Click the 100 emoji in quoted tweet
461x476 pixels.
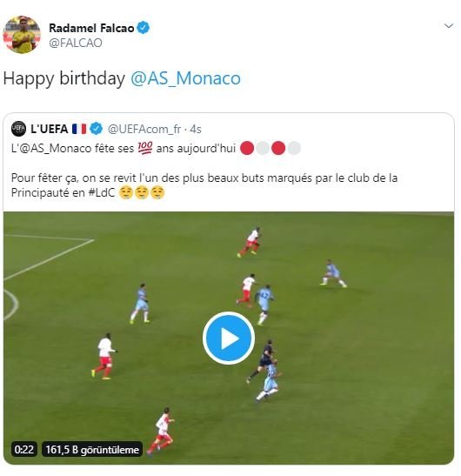click(145, 148)
